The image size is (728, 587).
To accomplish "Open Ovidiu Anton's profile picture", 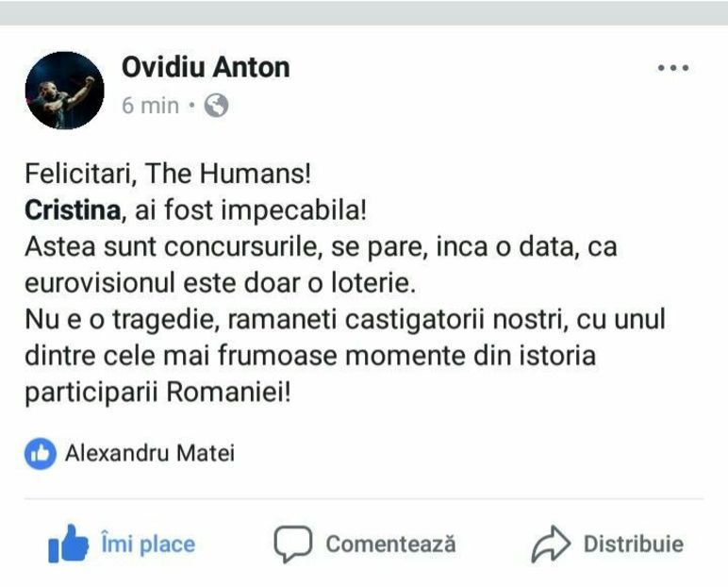I will coord(66,90).
